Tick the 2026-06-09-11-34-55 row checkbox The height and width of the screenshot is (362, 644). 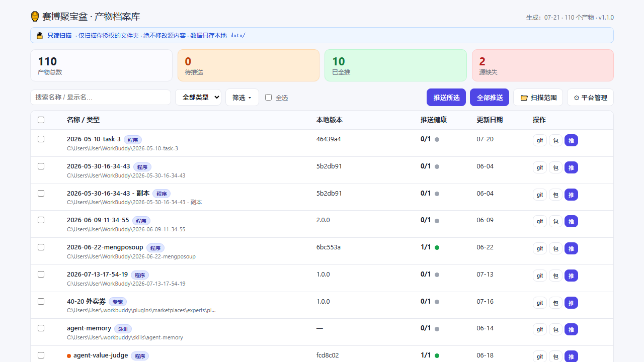pos(41,220)
